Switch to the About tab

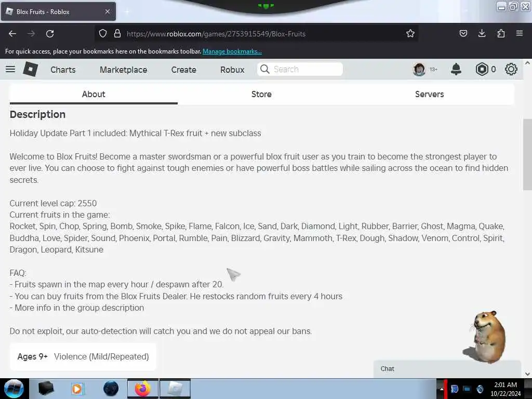[94, 95]
